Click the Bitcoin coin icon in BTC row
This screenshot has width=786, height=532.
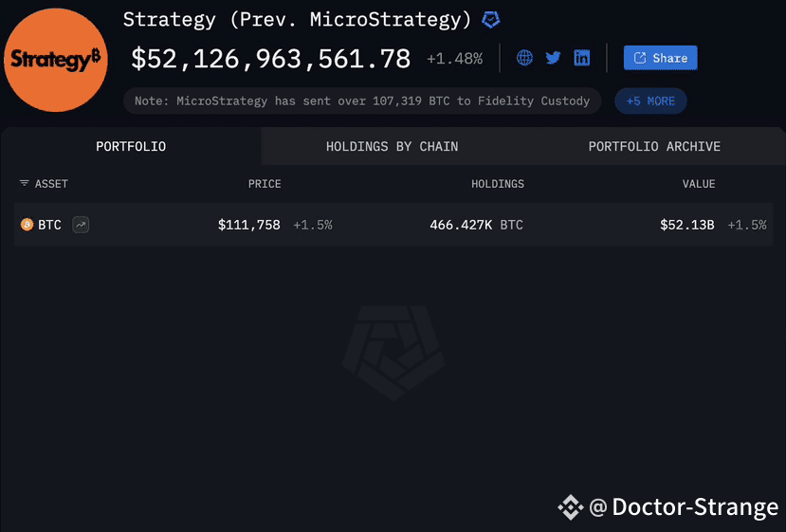click(x=27, y=224)
